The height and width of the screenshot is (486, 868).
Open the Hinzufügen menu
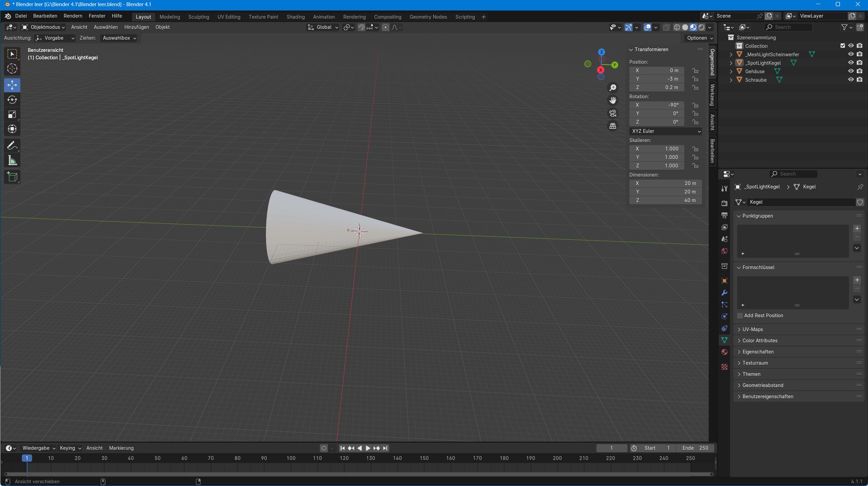136,27
